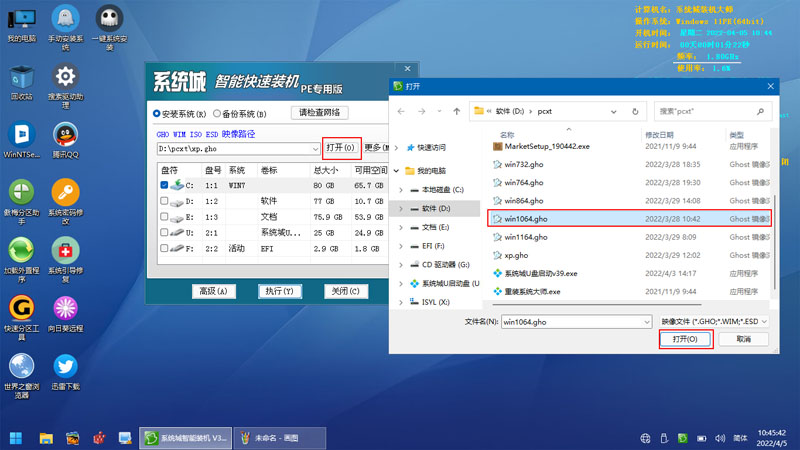Viewport: 800px width, 450px height.
Task: Click the check network button
Action: point(319,112)
